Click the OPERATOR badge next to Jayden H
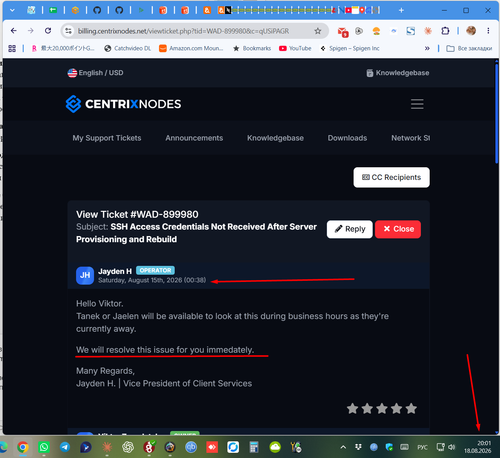The image size is (500, 458). 155,270
